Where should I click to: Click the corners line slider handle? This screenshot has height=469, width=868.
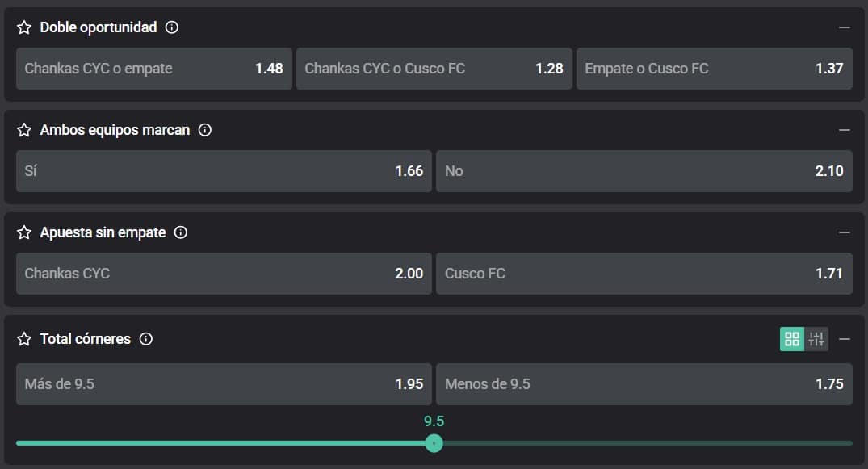pos(434,443)
